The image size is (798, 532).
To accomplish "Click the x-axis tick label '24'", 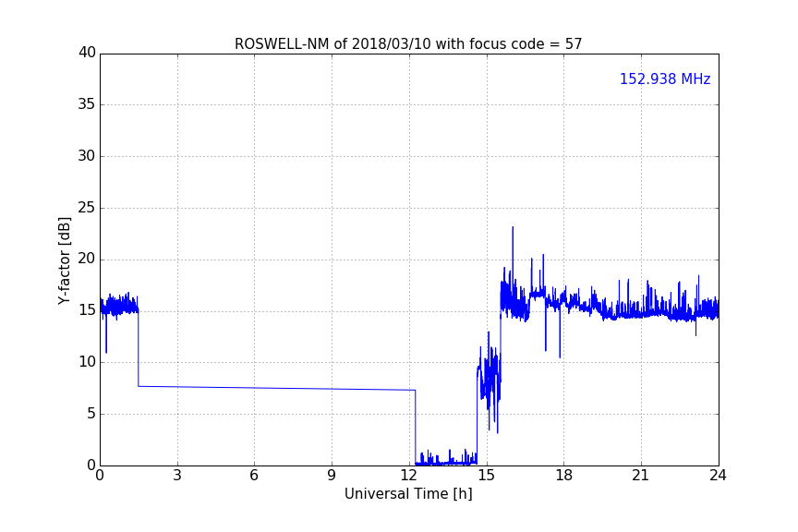I will (x=718, y=476).
